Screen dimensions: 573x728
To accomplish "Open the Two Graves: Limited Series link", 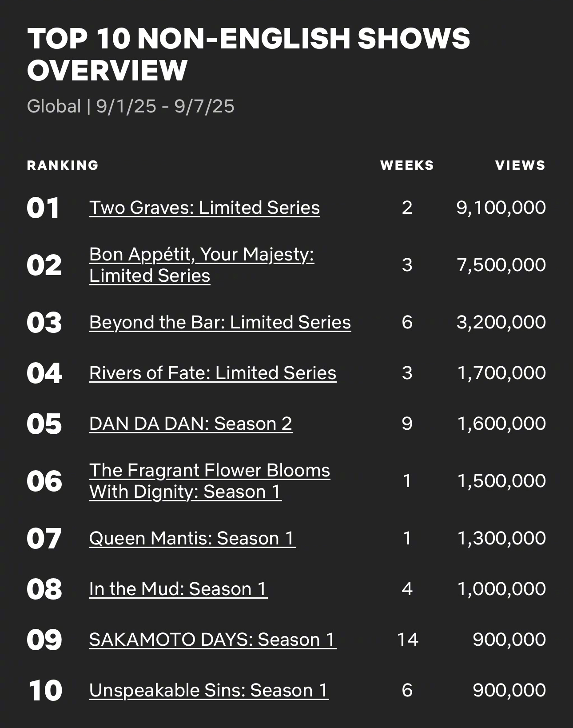I will click(x=204, y=208).
